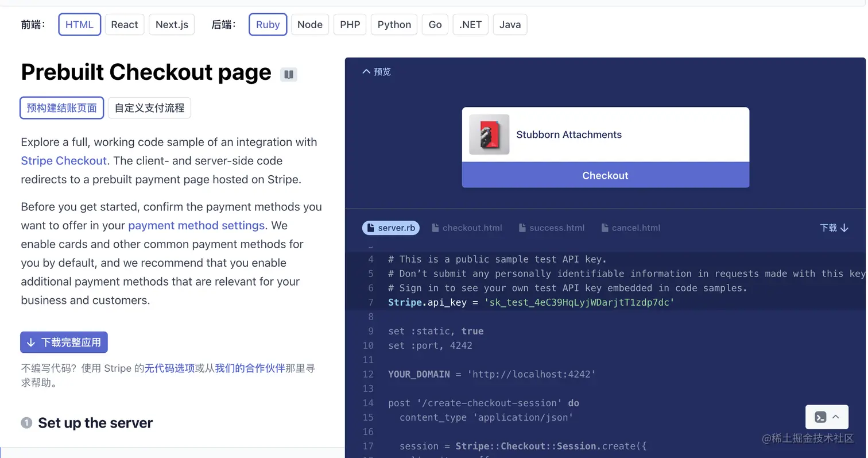
Task: Open the terminal shell widget icon
Action: [x=821, y=417]
